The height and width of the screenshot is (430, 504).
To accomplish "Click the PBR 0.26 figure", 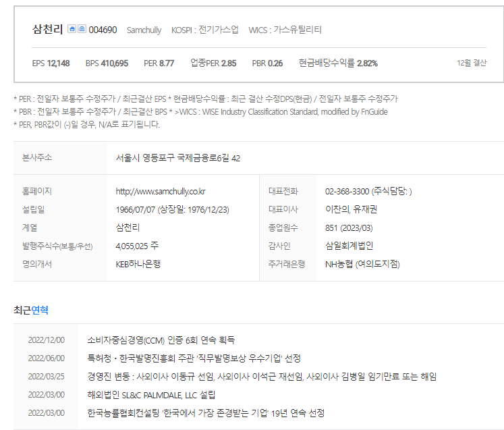I will pyautogui.click(x=267, y=63).
